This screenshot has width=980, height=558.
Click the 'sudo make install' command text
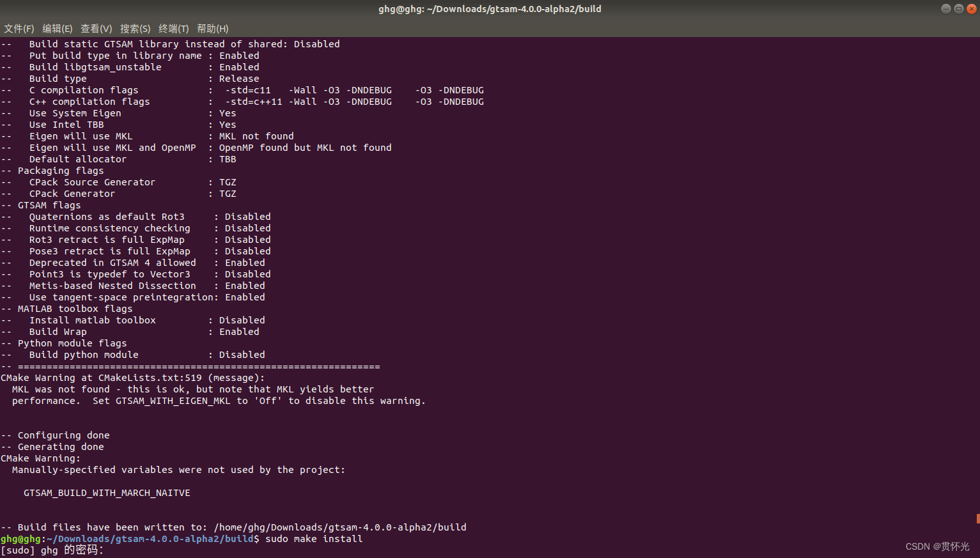(314, 539)
